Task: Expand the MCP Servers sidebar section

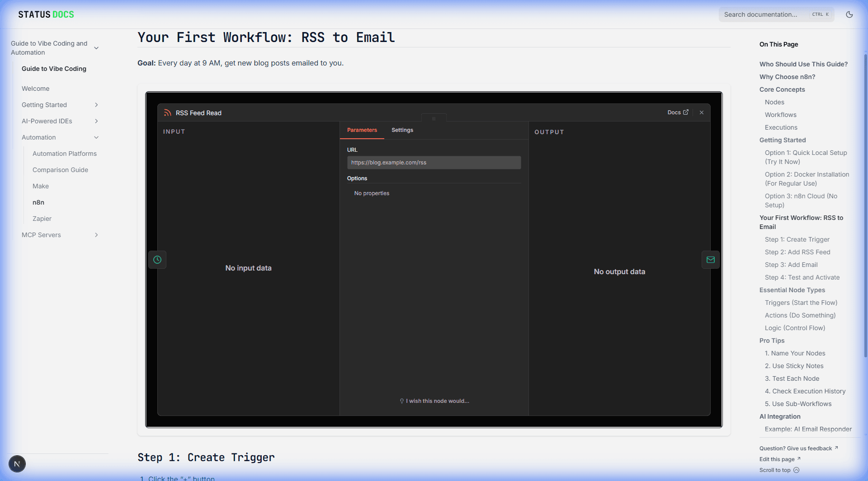Action: (96, 235)
